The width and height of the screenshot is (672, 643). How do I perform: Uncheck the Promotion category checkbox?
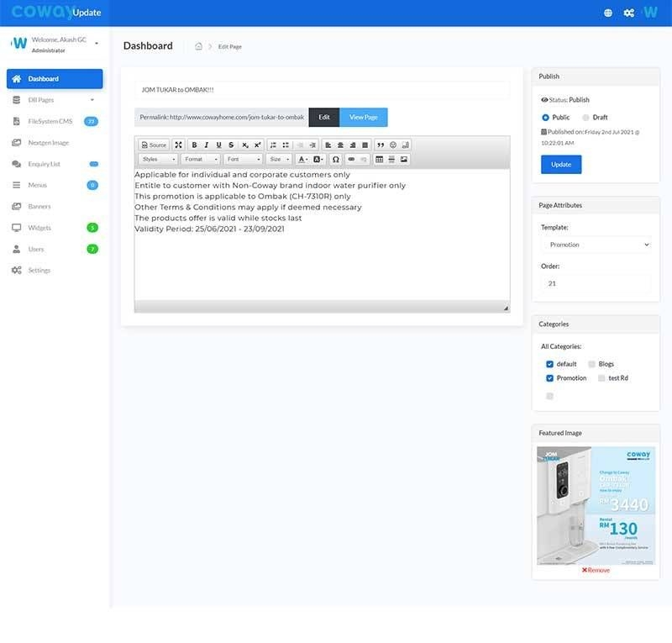coord(549,378)
